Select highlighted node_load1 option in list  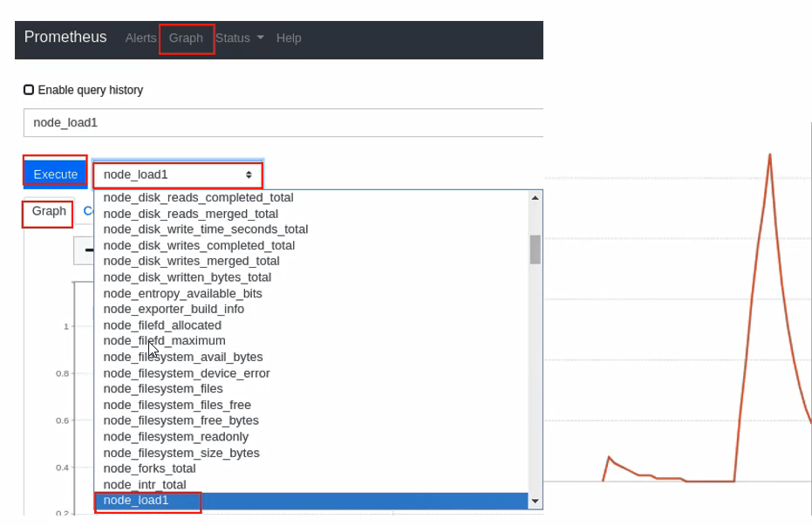310,501
